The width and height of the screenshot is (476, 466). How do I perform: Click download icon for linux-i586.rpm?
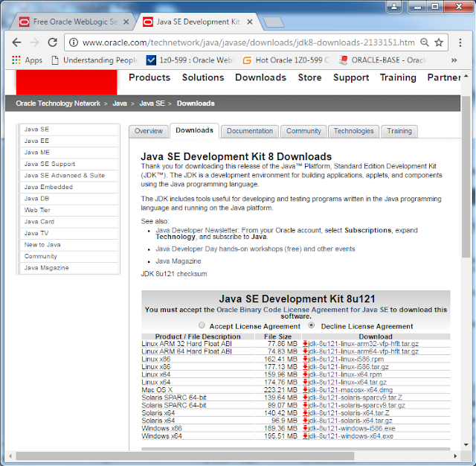(306, 359)
